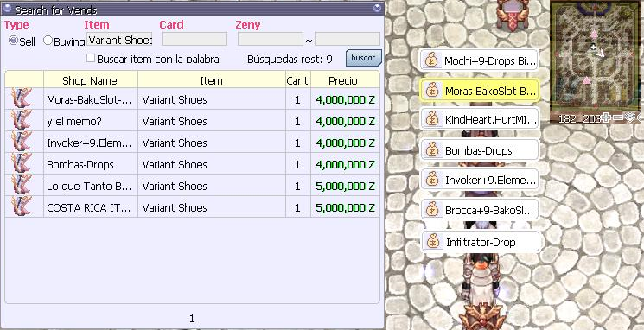Viewport: 644px width, 330px height.
Task: Close the Search for Vends window
Action: tap(377, 9)
